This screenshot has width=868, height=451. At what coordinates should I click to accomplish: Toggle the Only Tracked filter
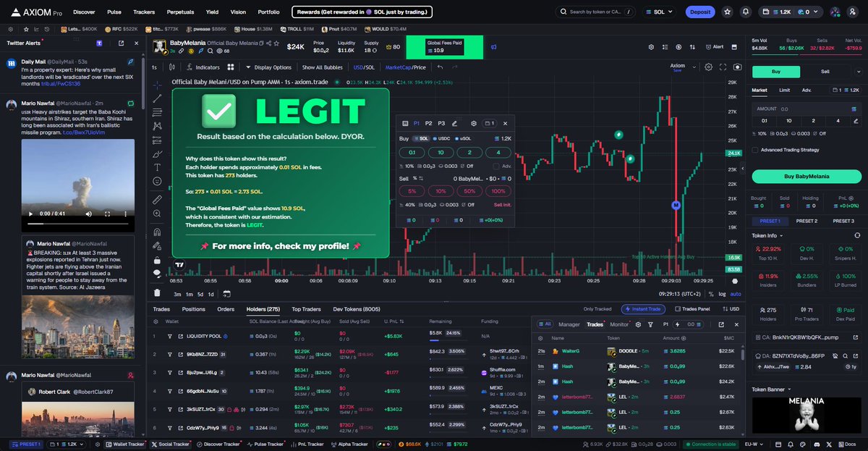tap(597, 309)
